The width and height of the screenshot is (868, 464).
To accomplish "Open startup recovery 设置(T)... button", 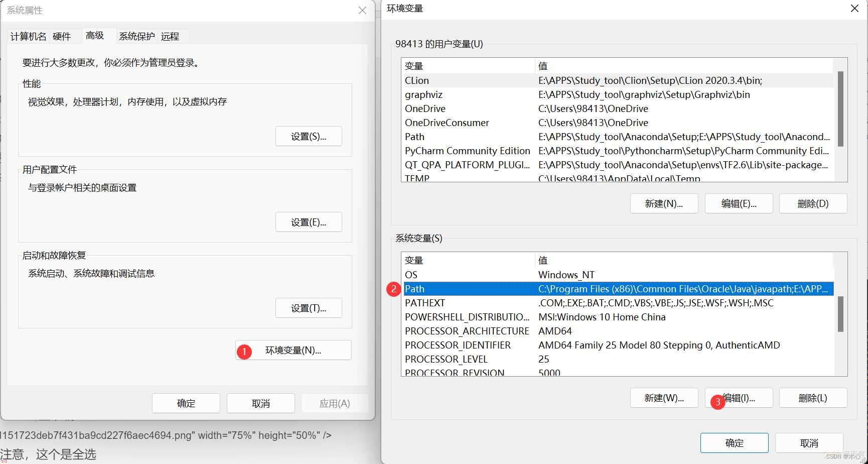I will [309, 308].
